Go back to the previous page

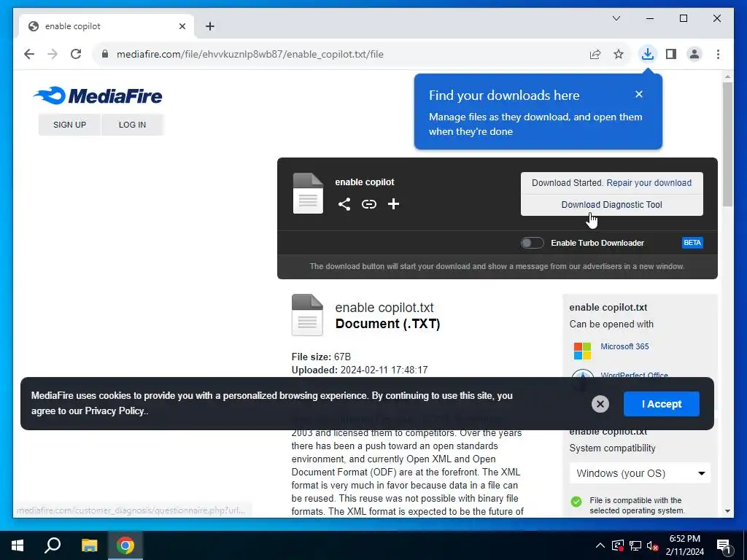pyautogui.click(x=29, y=54)
